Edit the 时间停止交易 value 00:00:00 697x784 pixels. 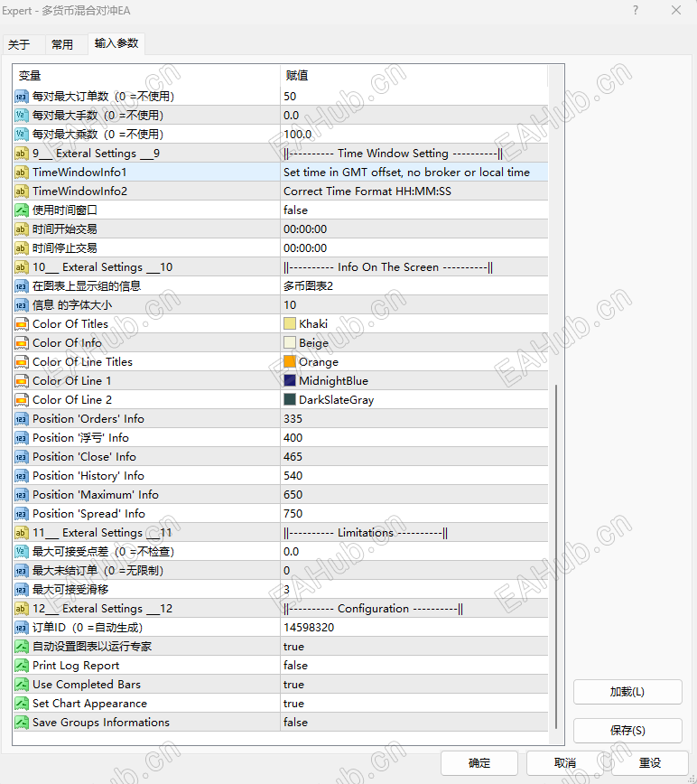[x=414, y=248]
